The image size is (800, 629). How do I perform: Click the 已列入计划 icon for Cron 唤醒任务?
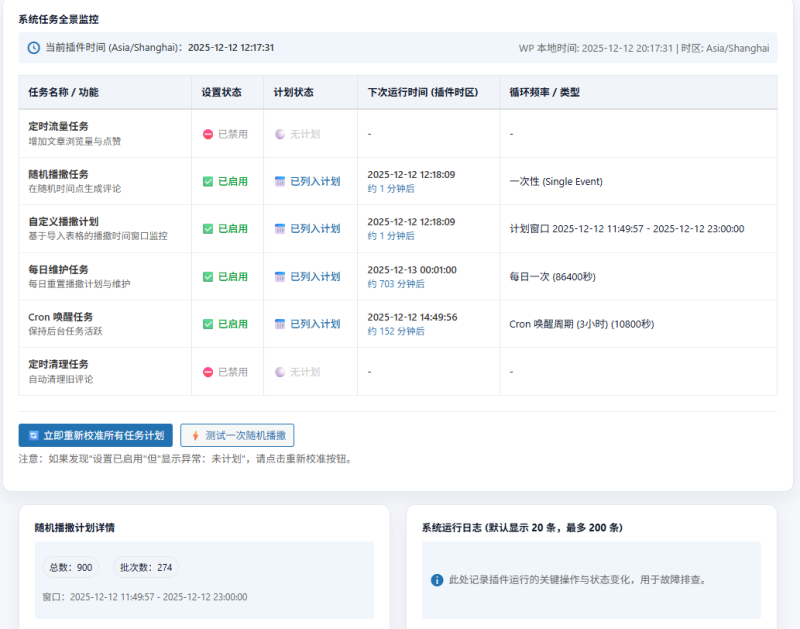pyautogui.click(x=279, y=321)
